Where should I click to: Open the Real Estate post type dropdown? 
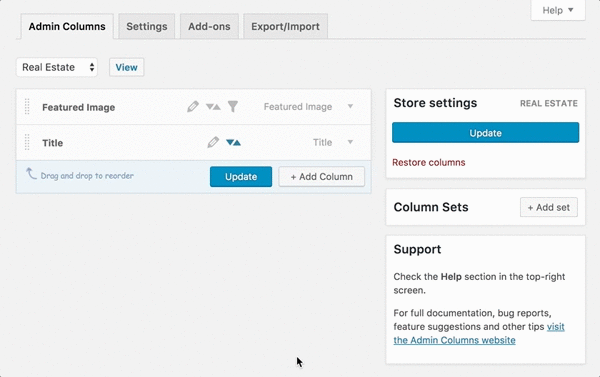click(x=57, y=67)
